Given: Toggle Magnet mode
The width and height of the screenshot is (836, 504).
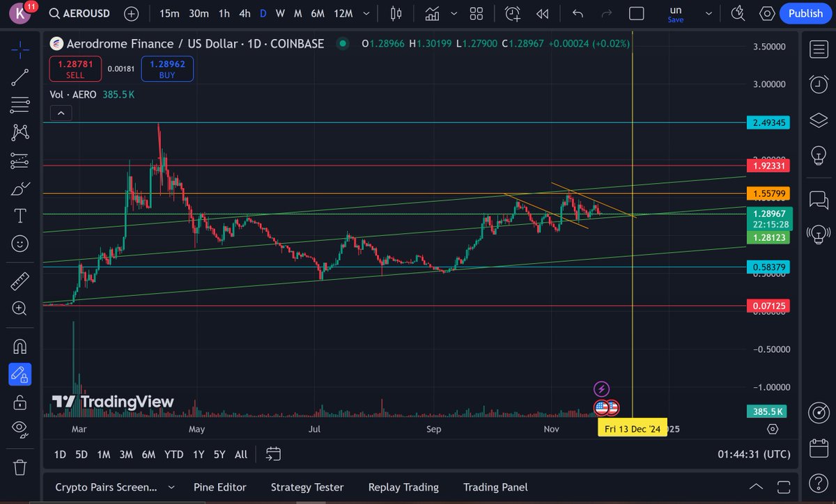Looking at the screenshot, I should (20, 347).
